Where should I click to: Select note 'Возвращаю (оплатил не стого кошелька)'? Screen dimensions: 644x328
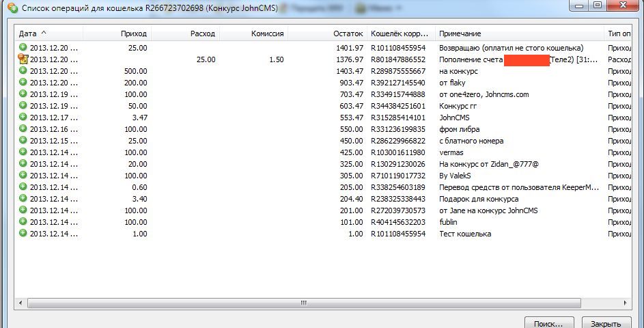pyautogui.click(x=511, y=48)
